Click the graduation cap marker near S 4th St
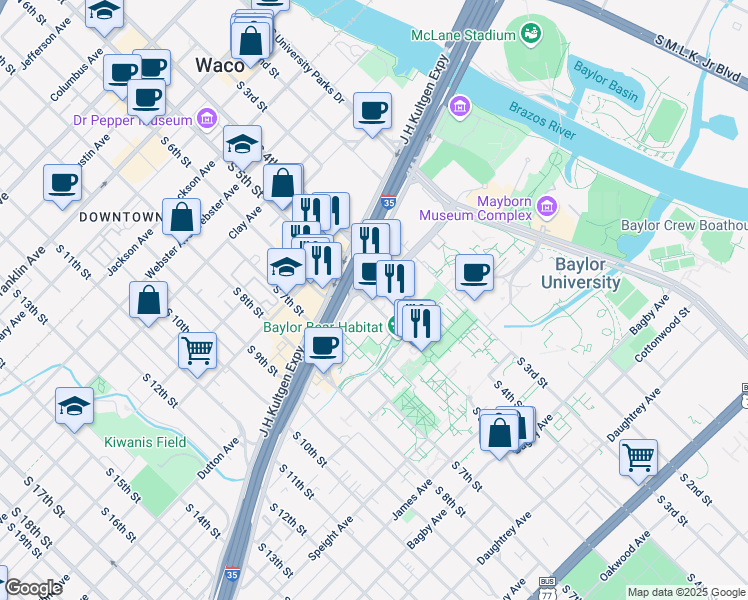The image size is (748, 600). (x=242, y=147)
